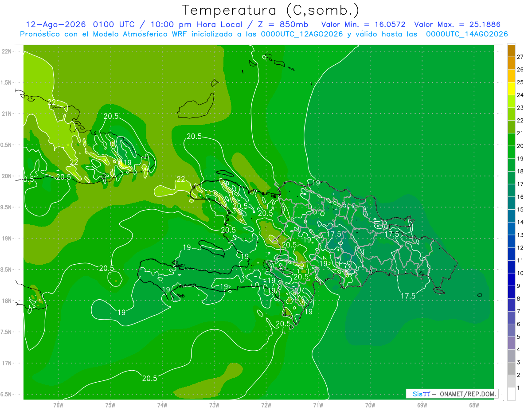The width and height of the screenshot is (532, 411).
Task: Click the "22N" latitude axis label
Action: 7,51
